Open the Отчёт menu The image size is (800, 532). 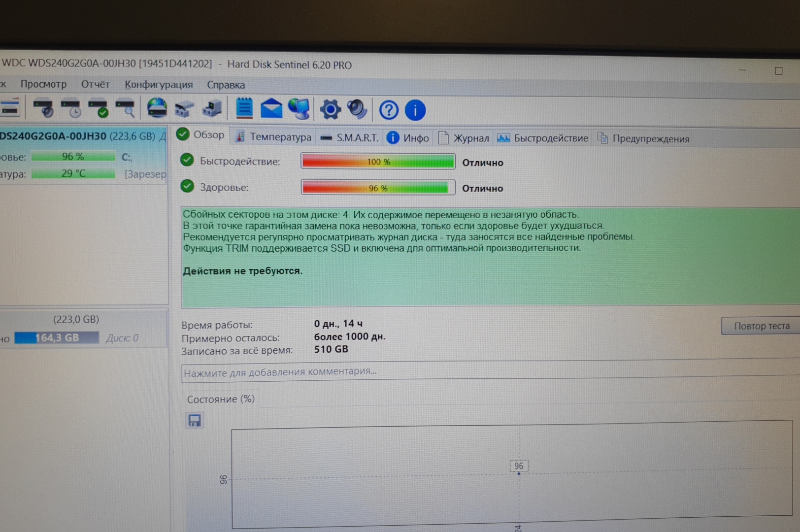point(95,84)
